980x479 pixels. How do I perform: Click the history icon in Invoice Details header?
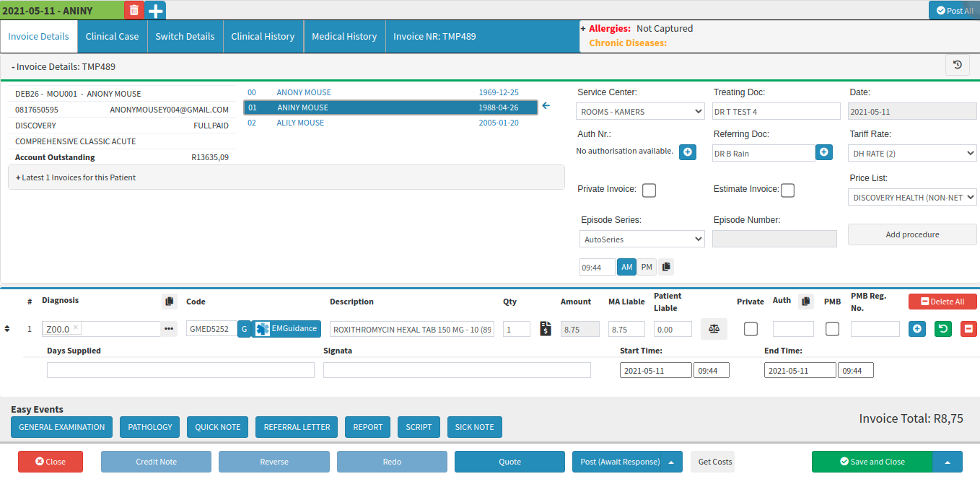click(x=957, y=65)
